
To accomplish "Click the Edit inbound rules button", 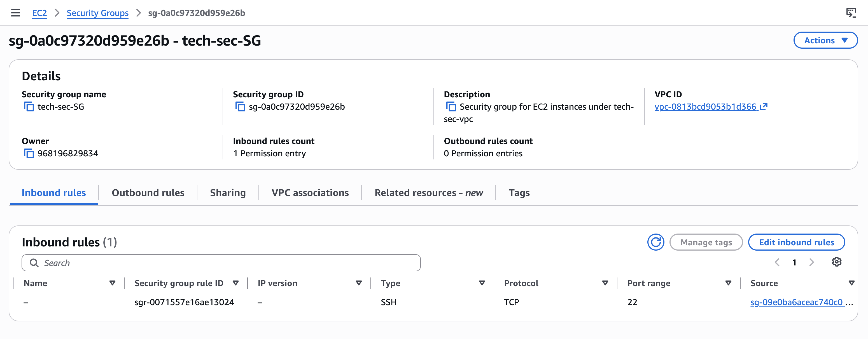I will [796, 242].
